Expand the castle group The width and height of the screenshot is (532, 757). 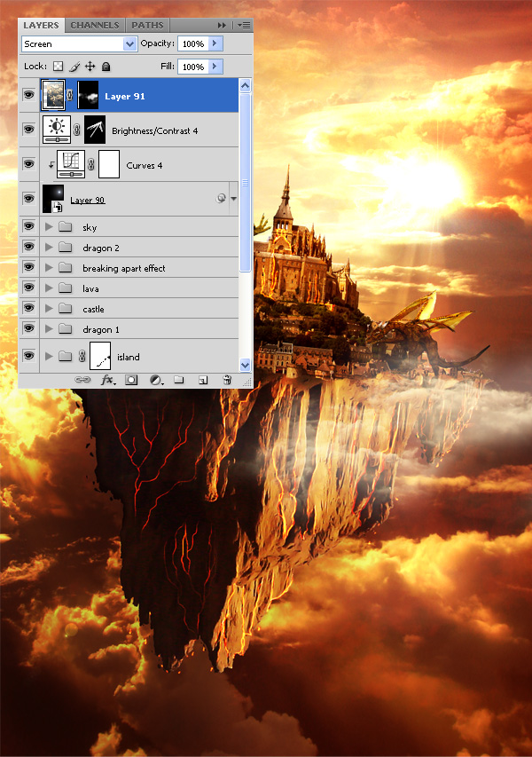tap(49, 309)
